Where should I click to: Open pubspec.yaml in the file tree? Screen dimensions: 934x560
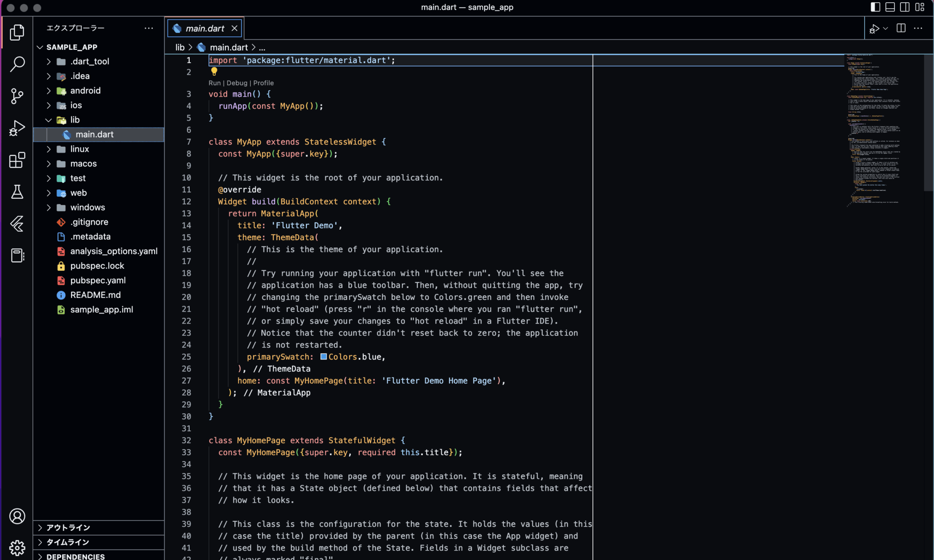click(99, 280)
